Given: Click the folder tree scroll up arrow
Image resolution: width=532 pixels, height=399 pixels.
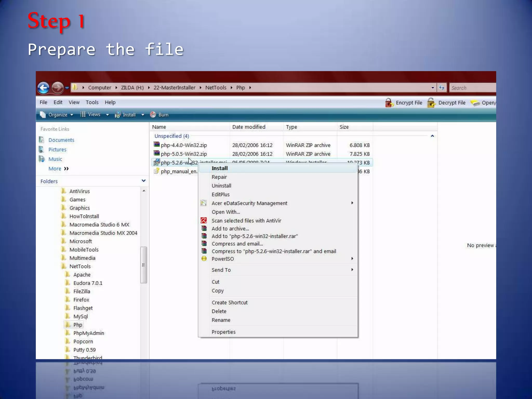Looking at the screenshot, I should 144,191.
